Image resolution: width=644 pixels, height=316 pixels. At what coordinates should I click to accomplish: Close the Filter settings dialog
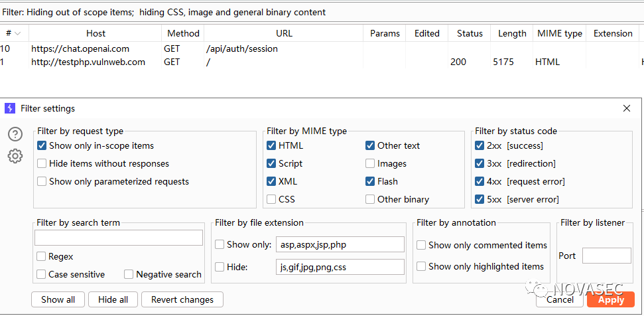point(627,108)
